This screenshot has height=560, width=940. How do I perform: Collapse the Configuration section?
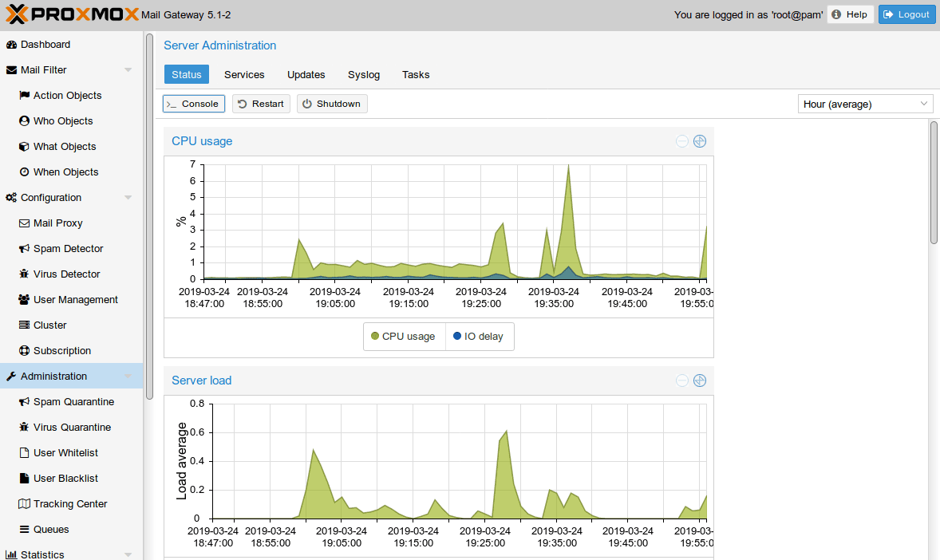tap(128, 198)
